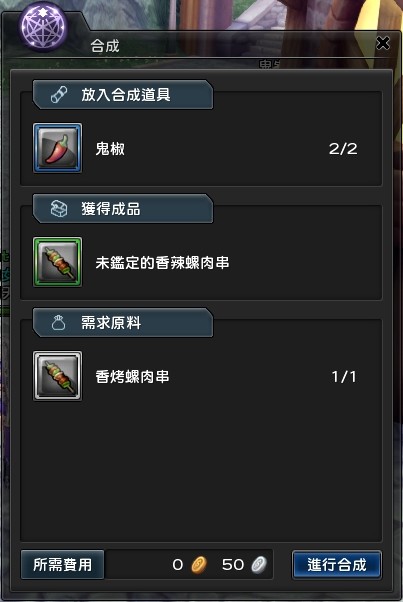This screenshot has width=403, height=602.
Task: Click the treasure chest icon beside 獲得成品
Action: tap(59, 209)
